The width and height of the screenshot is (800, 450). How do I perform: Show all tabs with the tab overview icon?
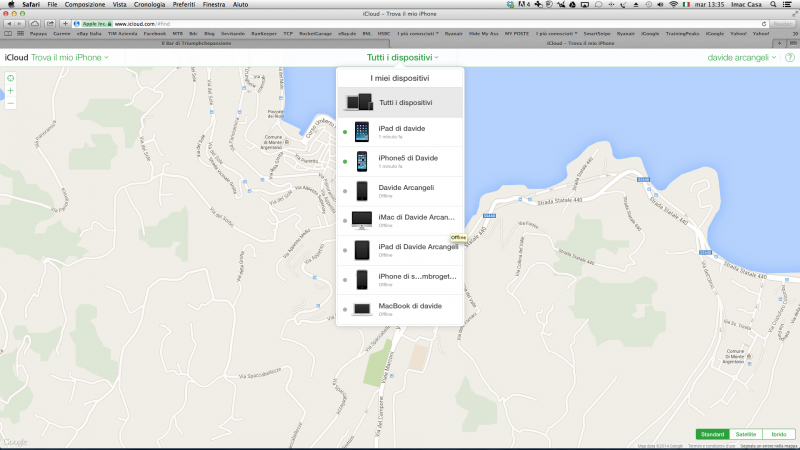pyautogui.click(x=793, y=43)
